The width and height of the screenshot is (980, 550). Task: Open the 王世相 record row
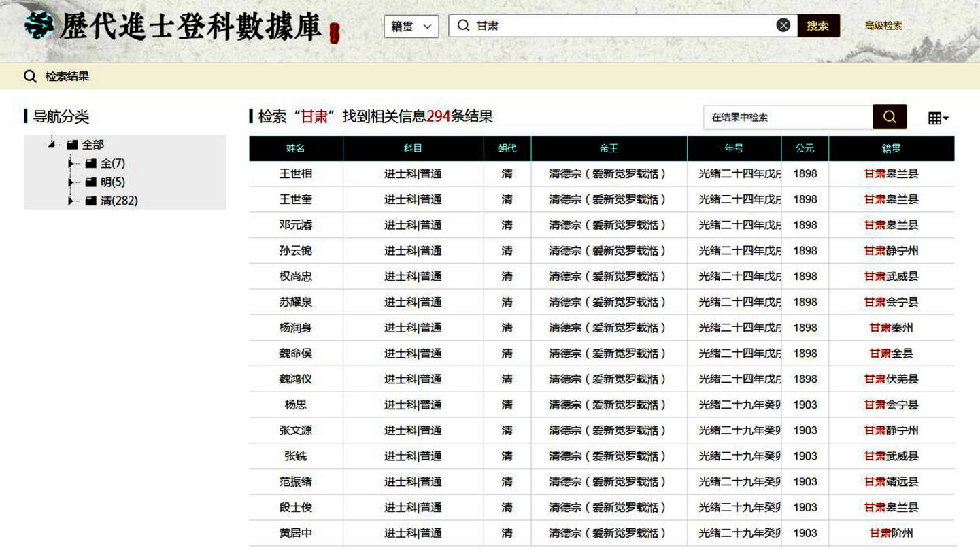(x=296, y=174)
